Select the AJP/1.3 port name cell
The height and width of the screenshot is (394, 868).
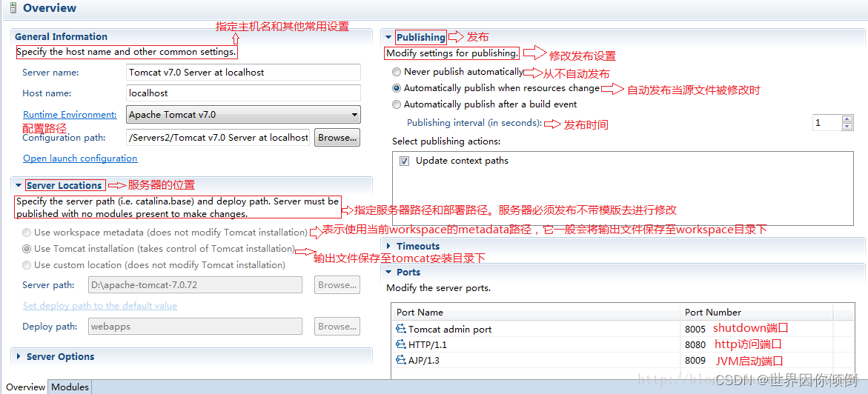[x=424, y=361]
